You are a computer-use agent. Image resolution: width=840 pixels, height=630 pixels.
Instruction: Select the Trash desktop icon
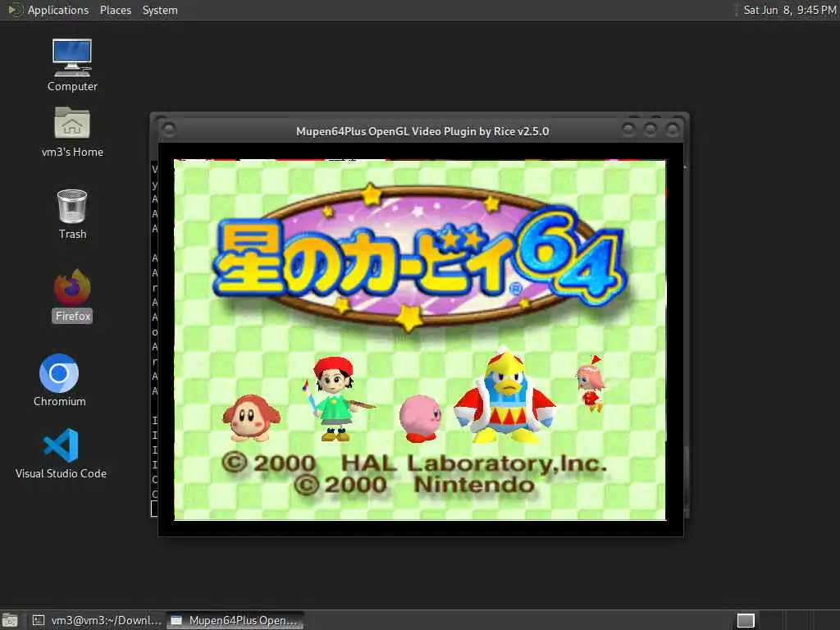coord(72,214)
